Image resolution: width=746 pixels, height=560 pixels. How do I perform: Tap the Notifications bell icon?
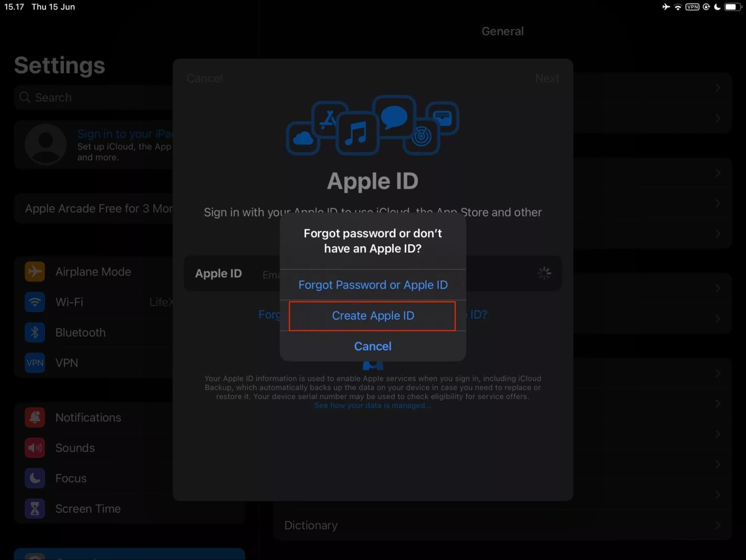point(35,417)
